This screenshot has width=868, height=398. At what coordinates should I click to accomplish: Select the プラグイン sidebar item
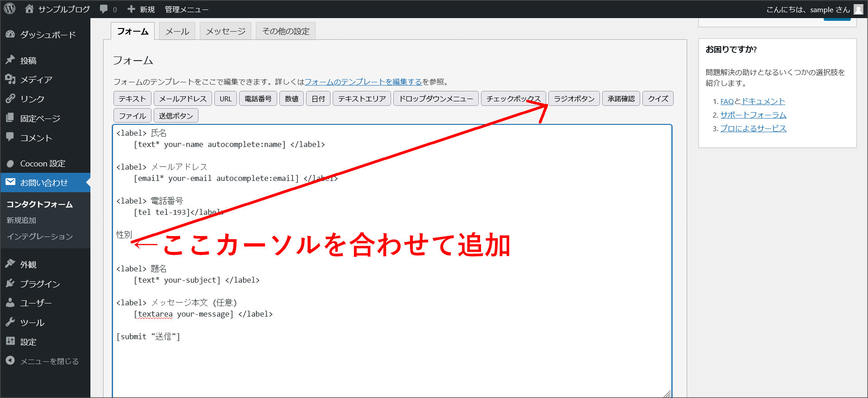40,284
